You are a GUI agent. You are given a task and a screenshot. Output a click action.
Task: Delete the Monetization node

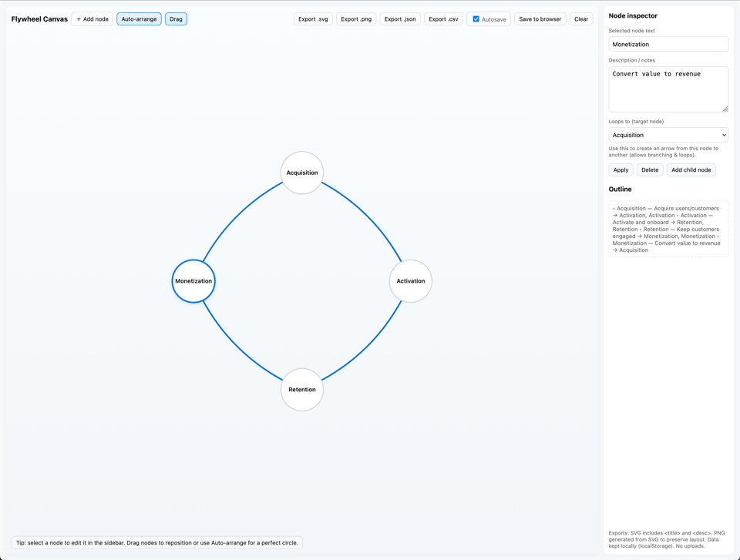coord(650,169)
